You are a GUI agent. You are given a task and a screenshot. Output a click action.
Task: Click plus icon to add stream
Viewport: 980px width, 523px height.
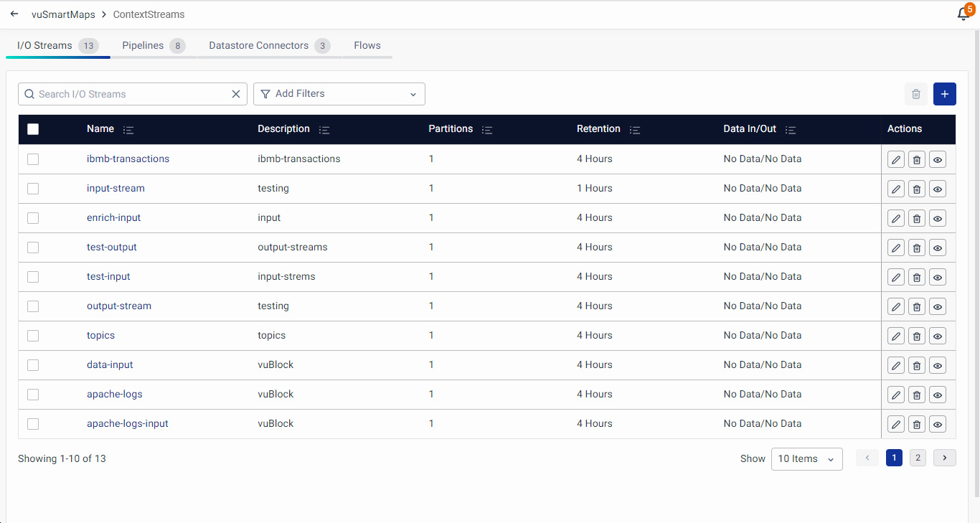pyautogui.click(x=944, y=94)
